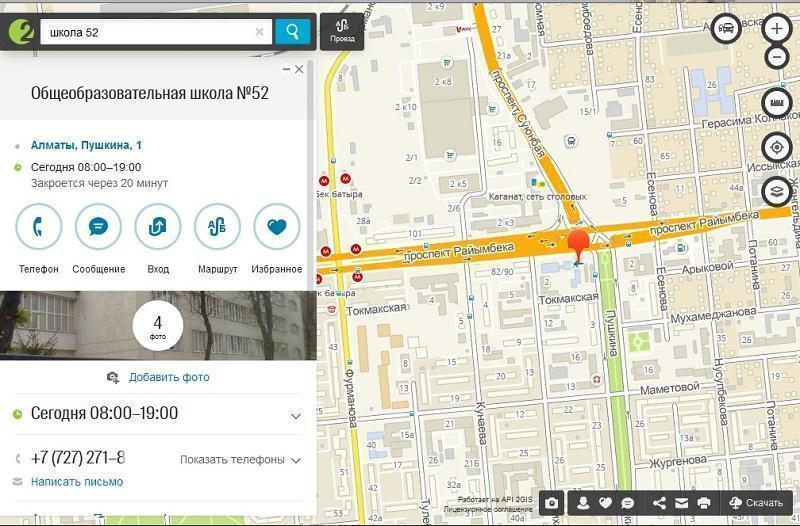Screen dimensions: 800x526
Task: Build a route with Маршрут icon
Action: [217, 227]
